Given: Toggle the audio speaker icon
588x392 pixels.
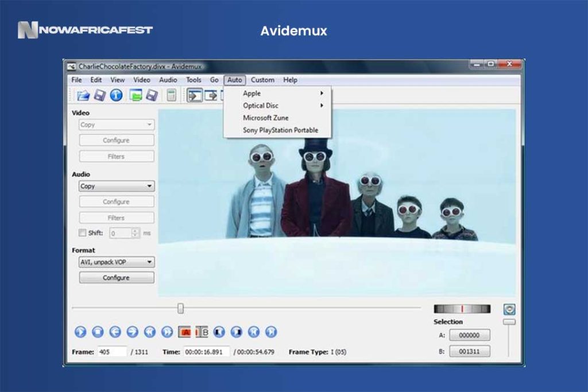Looking at the screenshot, I should pyautogui.click(x=509, y=309).
